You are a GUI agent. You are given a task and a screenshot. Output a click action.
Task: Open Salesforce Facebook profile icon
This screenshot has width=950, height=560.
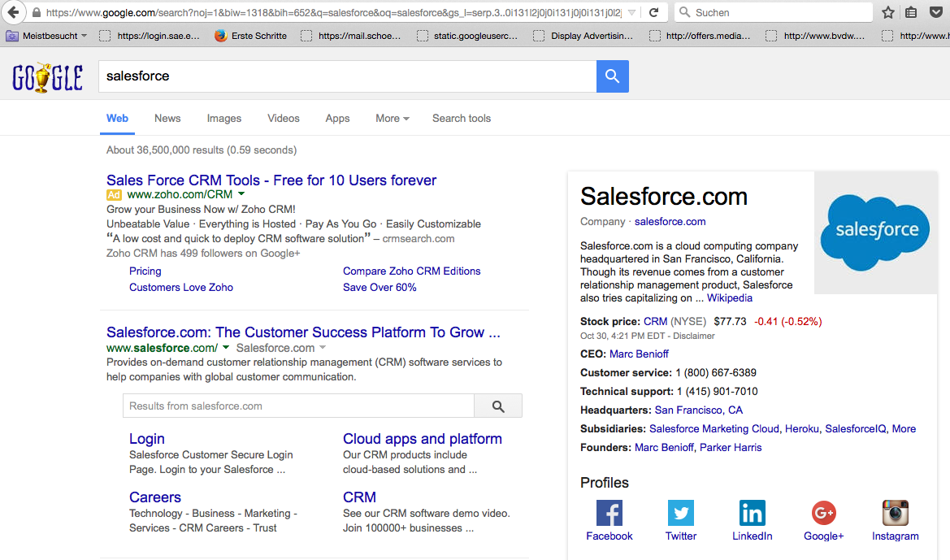click(609, 513)
